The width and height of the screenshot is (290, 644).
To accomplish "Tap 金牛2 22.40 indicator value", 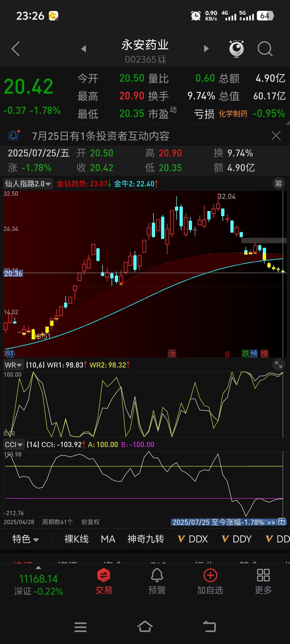I will [x=136, y=184].
